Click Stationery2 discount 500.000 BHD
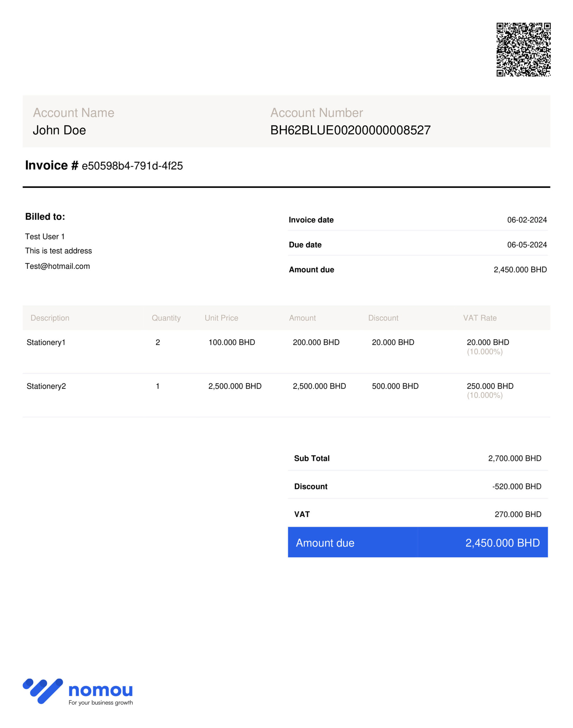This screenshot has height=728, width=573. click(395, 386)
